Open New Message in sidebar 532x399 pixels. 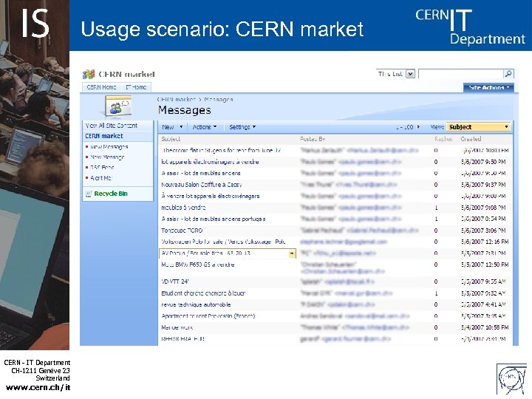pyautogui.click(x=107, y=157)
